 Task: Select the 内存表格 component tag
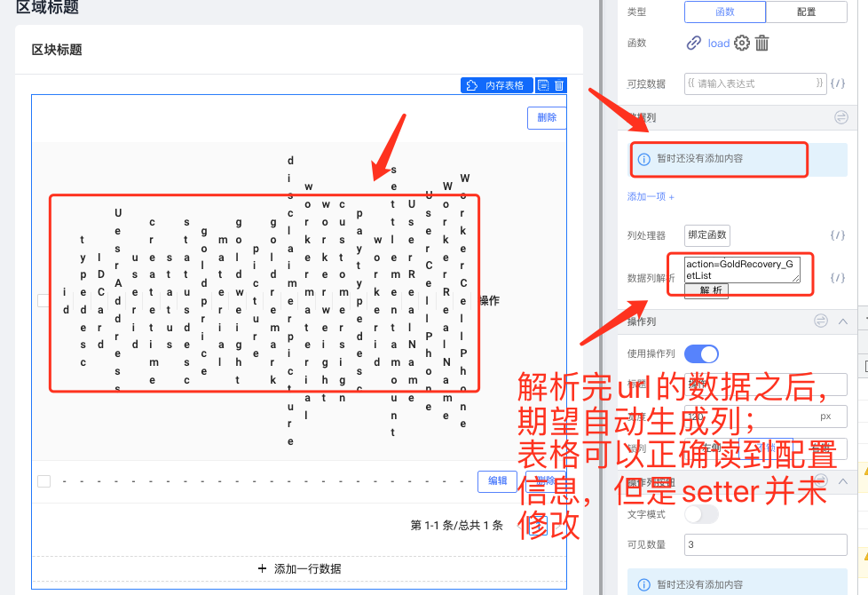[496, 85]
